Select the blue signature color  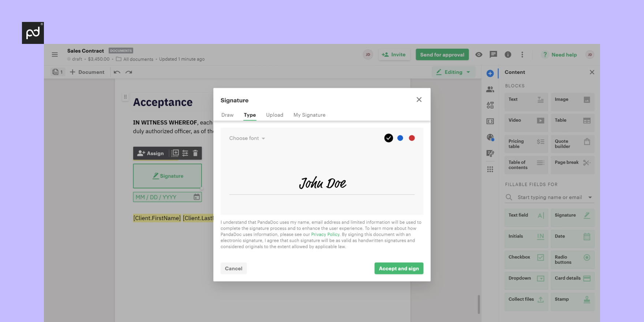click(x=400, y=138)
